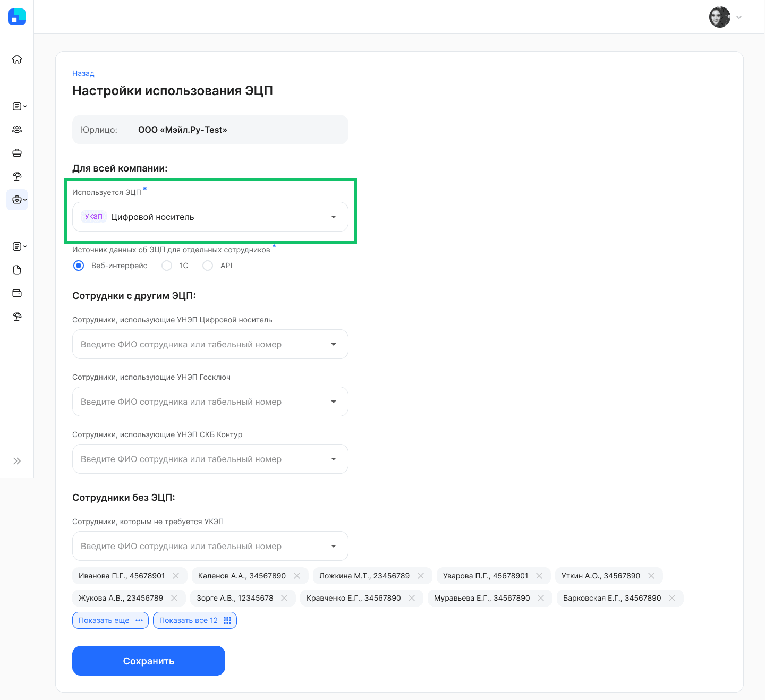Viewport: 765px width, 700px height.
Task: Open the upper documents list sidebar icon
Action: tap(19, 106)
